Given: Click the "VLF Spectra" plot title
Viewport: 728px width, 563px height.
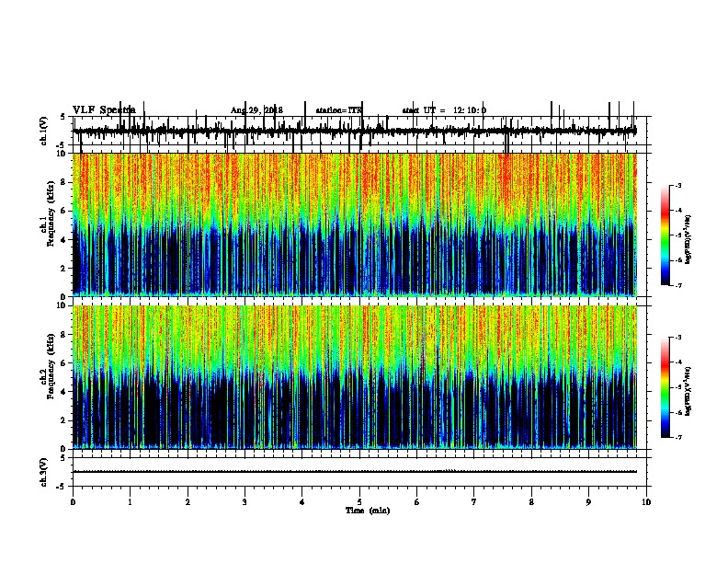Looking at the screenshot, I should 104,109.
